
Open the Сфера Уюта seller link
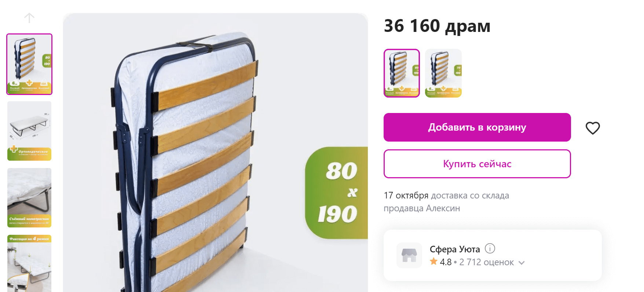pos(455,249)
